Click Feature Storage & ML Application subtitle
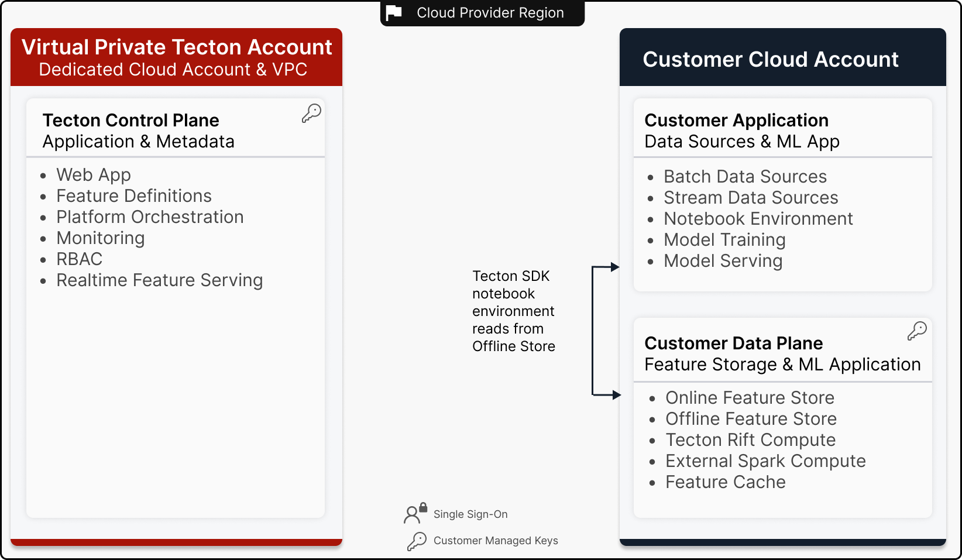This screenshot has width=962, height=560. 783,365
